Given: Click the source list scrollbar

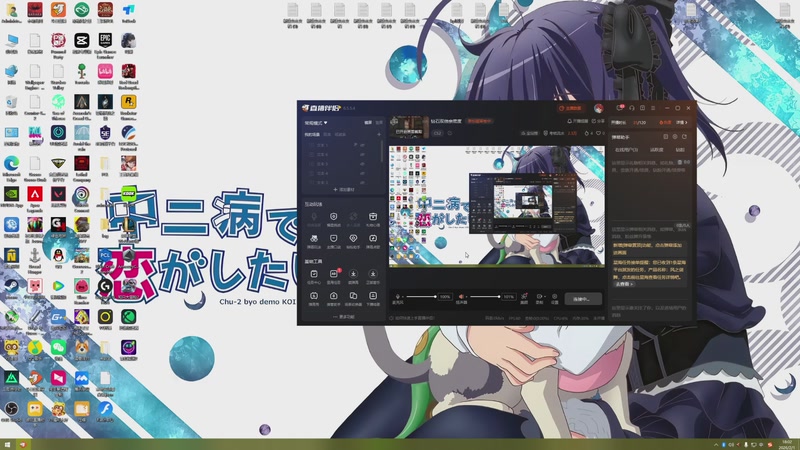Looking at the screenshot, I should point(382,152).
